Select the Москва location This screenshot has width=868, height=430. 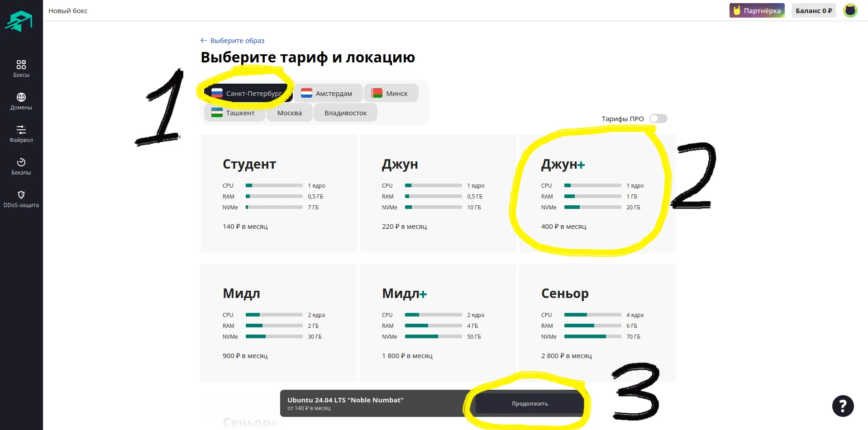tap(290, 113)
